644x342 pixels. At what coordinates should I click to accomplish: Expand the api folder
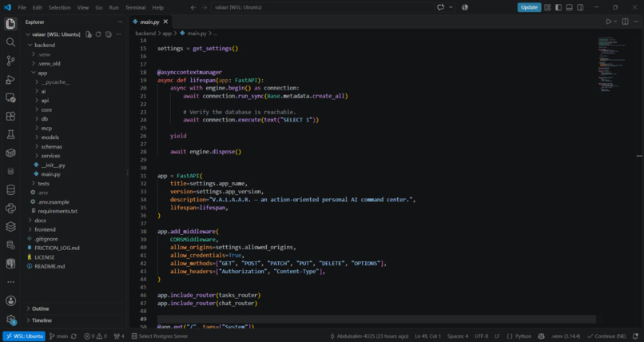pos(45,100)
